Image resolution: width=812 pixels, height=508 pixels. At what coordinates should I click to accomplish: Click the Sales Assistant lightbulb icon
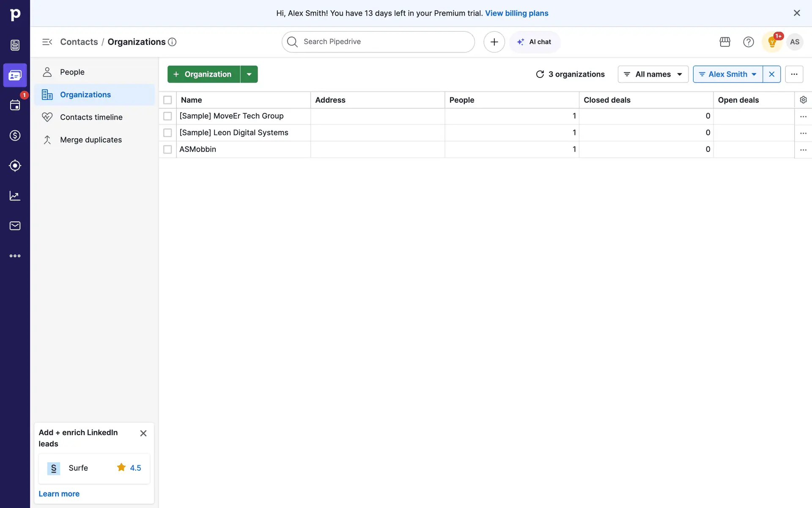point(772,42)
